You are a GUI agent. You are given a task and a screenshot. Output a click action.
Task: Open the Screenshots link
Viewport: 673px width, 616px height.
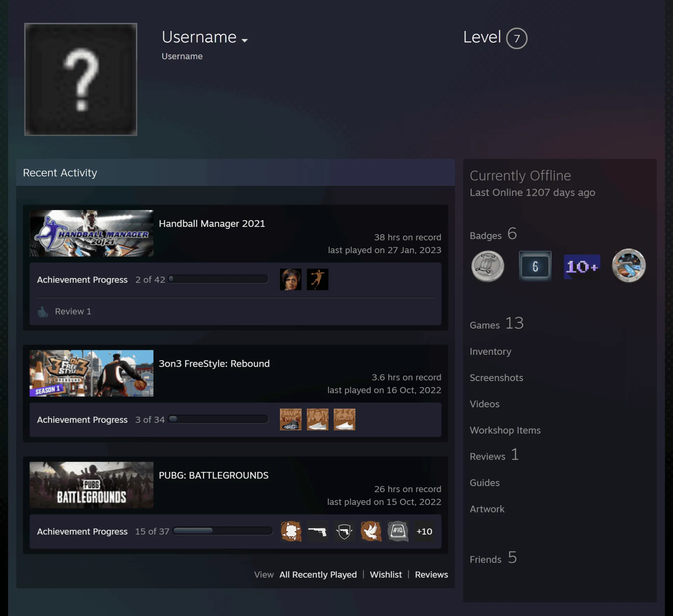[x=496, y=378]
